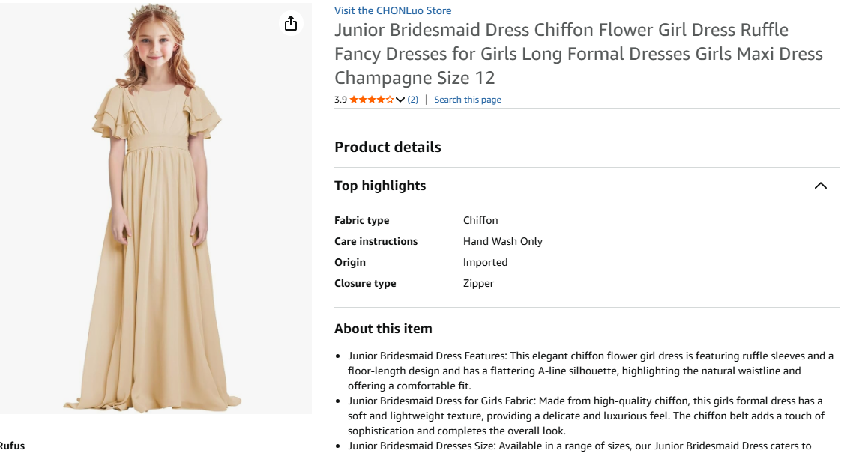Viewport: 868px width, 456px height.
Task: Click the About this item heading
Action: (x=383, y=329)
